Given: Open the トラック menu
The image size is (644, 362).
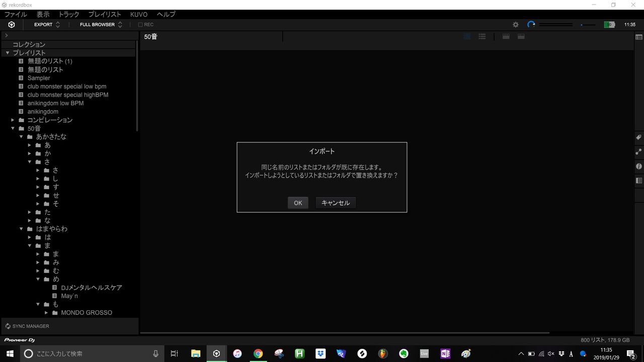Looking at the screenshot, I should coord(69,15).
